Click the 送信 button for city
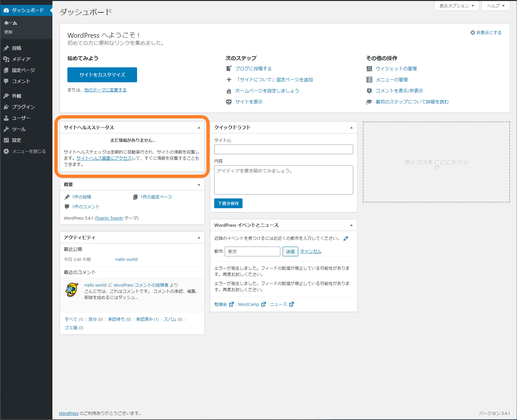The width and height of the screenshot is (517, 420). click(290, 251)
